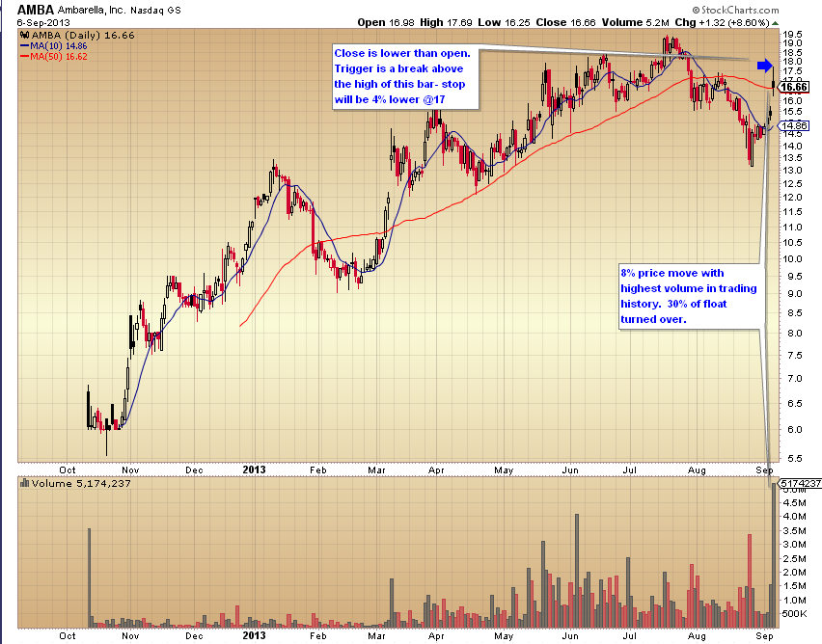Click the candlestick icon beside AMBA (Daily)
This screenshot has height=644, width=822.
coord(25,35)
